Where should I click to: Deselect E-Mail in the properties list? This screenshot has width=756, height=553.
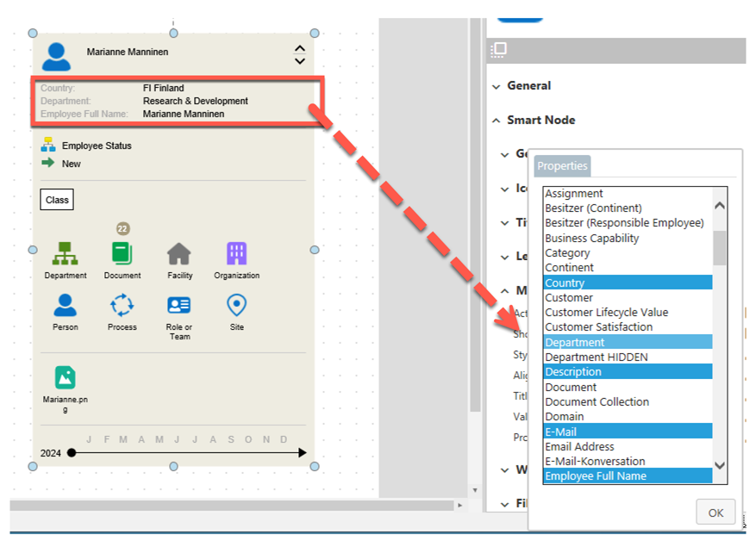coord(627,432)
